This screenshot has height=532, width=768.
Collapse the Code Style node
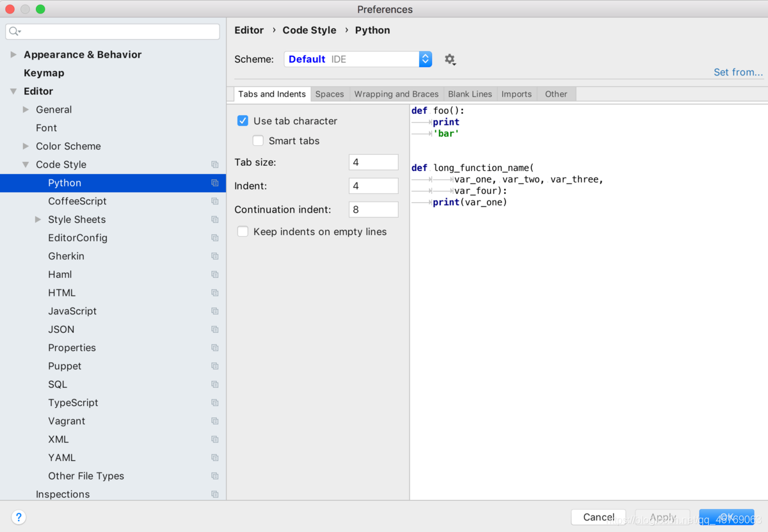pos(26,165)
